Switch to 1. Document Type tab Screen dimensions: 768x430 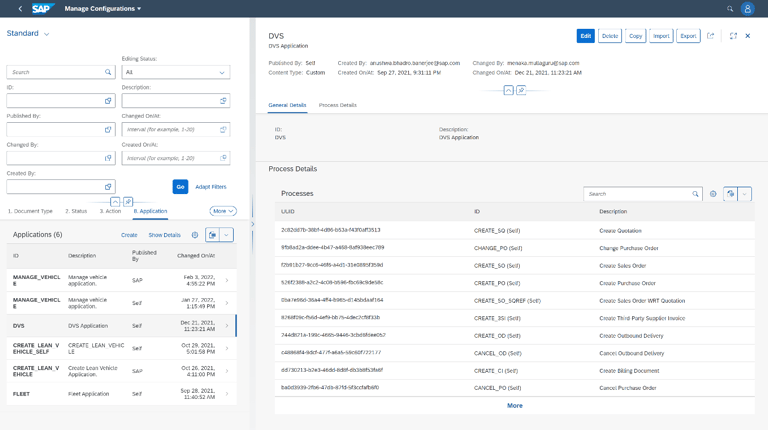point(30,211)
